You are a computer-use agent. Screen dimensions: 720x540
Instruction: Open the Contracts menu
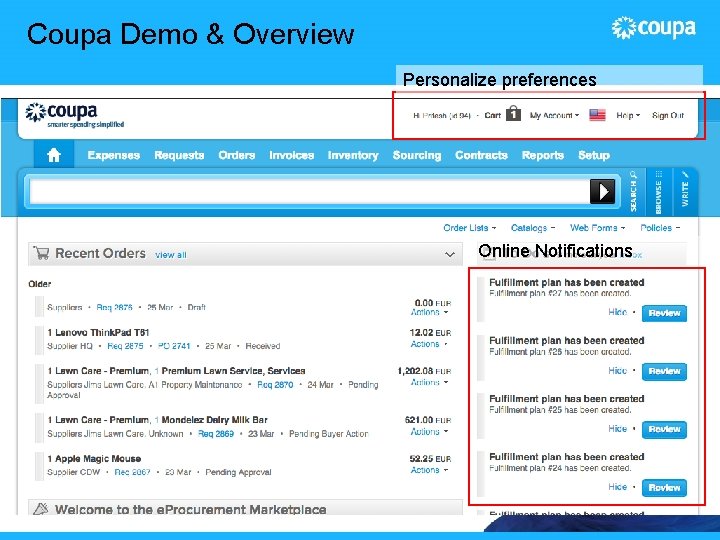coord(481,155)
